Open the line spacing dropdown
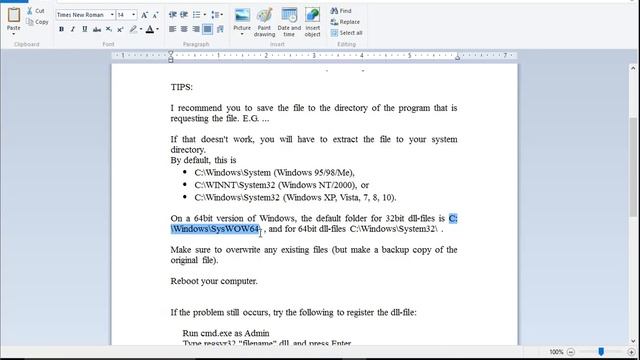 [217, 15]
